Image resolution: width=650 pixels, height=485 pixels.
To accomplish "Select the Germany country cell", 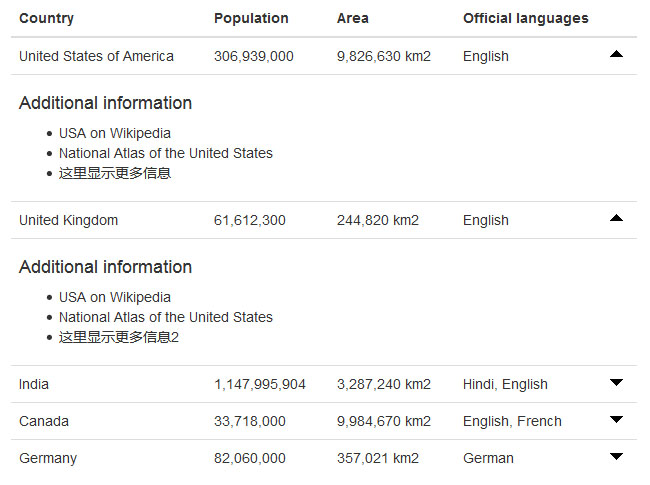I will pyautogui.click(x=48, y=458).
